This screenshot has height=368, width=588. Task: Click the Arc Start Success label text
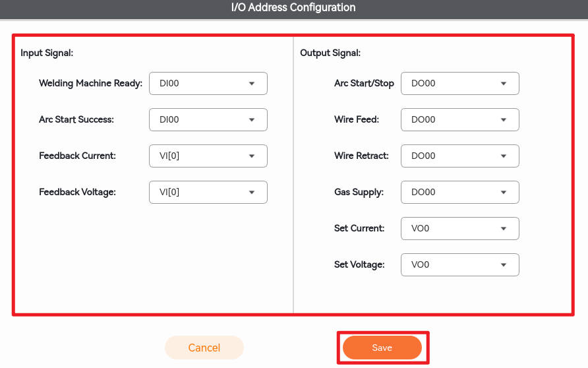click(x=76, y=120)
